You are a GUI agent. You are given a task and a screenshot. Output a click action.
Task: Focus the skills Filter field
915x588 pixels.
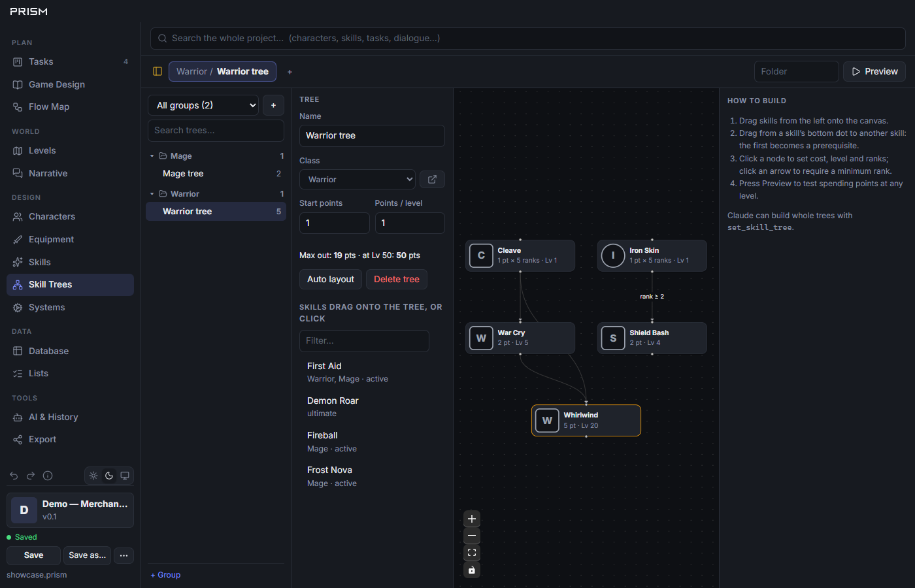(364, 340)
